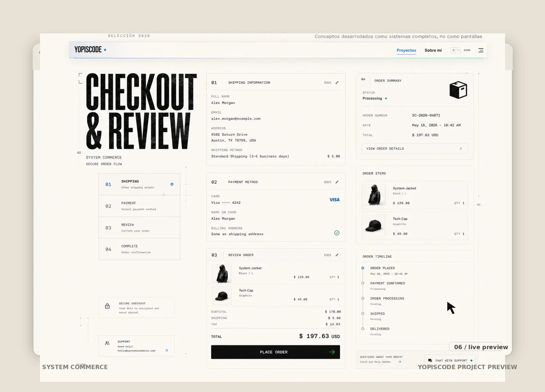This screenshot has height=392, width=545.
Task: Click the green Processing status dot
Action: [x=386, y=98]
